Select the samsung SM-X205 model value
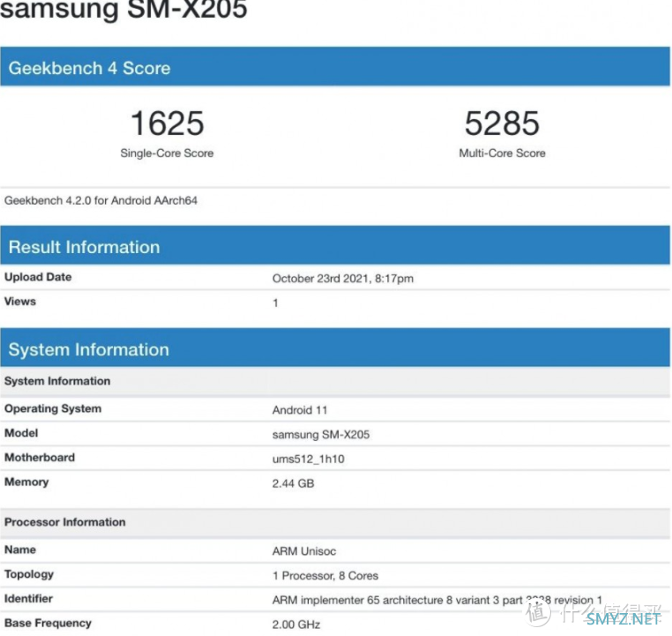Screen dimensions: 672x636 point(321,435)
